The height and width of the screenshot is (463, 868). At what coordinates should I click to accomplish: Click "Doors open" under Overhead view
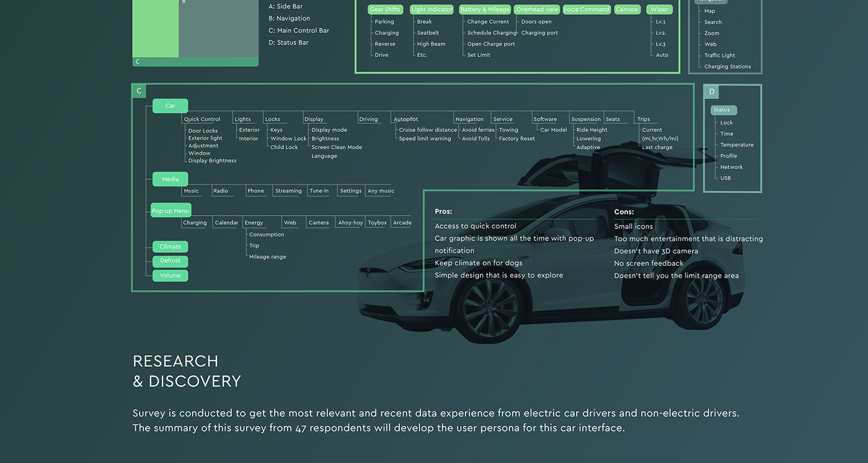point(536,22)
